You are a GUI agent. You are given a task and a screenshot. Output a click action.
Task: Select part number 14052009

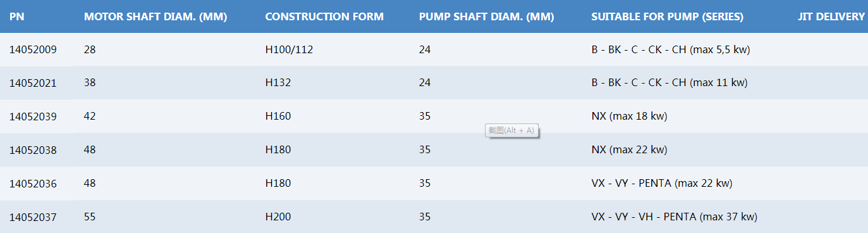coord(33,50)
